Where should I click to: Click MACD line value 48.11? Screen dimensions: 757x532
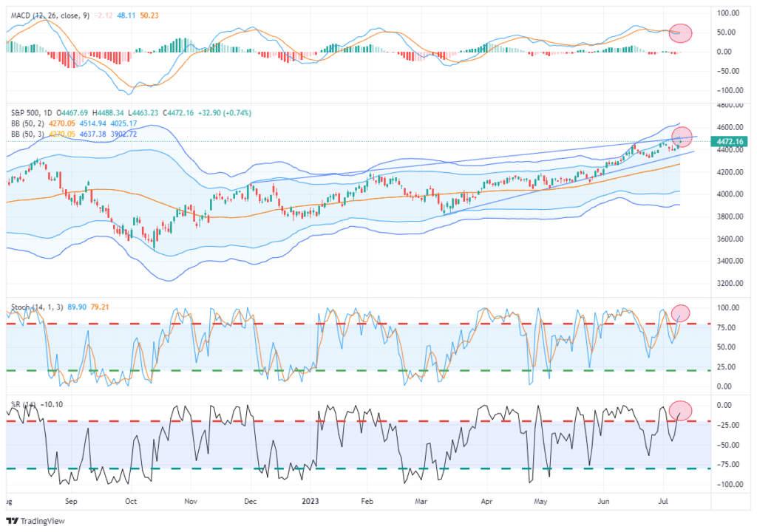[x=126, y=16]
